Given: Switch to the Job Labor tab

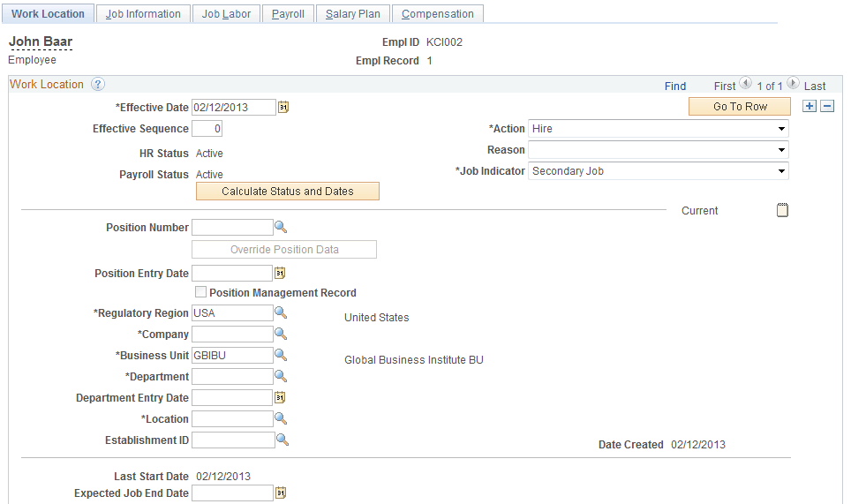Looking at the screenshot, I should pos(226,13).
